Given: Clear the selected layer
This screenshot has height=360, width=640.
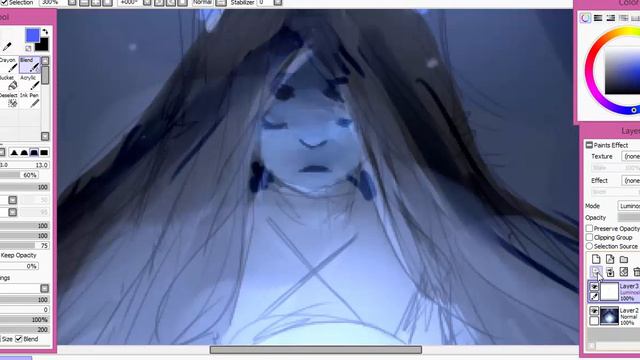Looking at the screenshot, I should 624,272.
